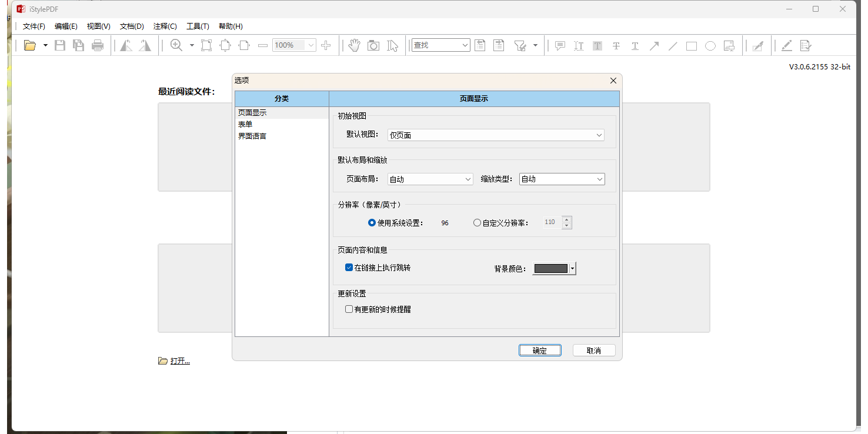Expand the page layout dropdown
This screenshot has width=868, height=434.
point(430,179)
